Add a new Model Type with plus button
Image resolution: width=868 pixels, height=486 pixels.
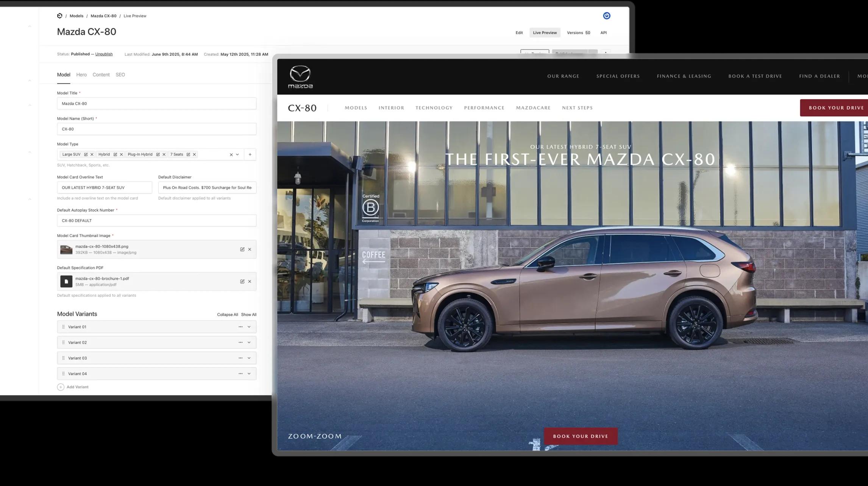[250, 154]
